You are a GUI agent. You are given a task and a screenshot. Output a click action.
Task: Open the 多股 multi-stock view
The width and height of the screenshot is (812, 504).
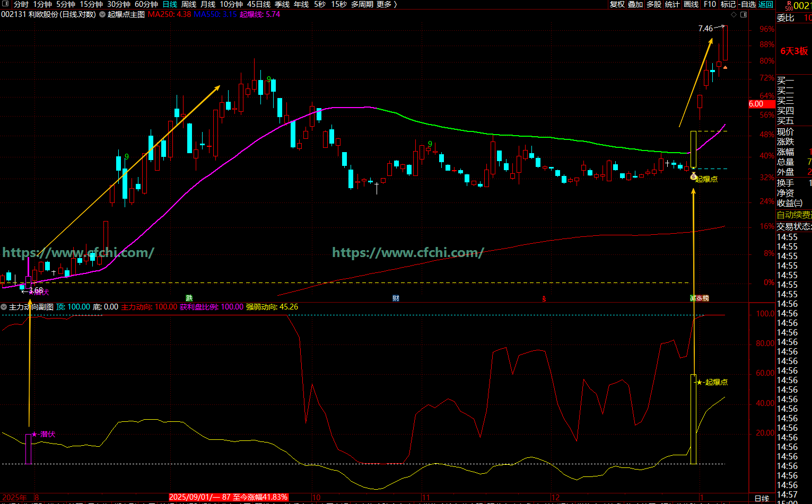click(x=654, y=4)
